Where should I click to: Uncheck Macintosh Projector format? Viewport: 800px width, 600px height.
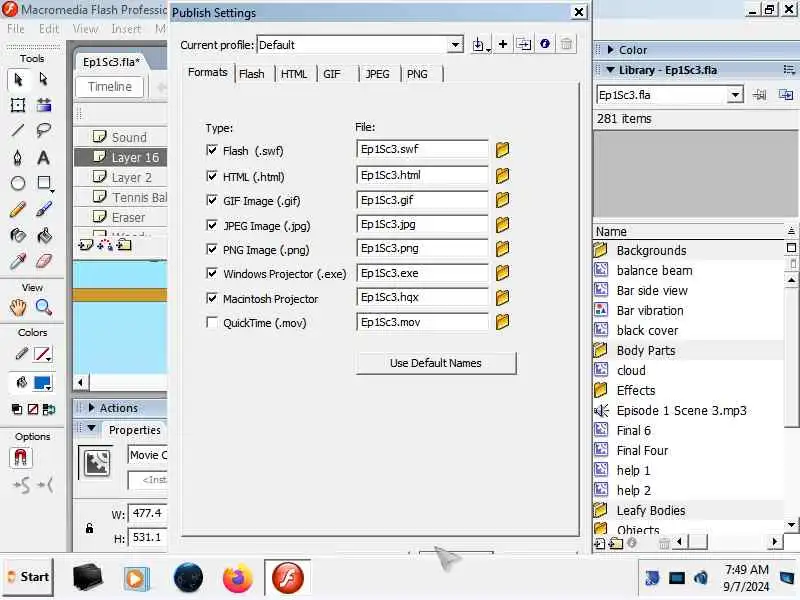[x=212, y=298]
